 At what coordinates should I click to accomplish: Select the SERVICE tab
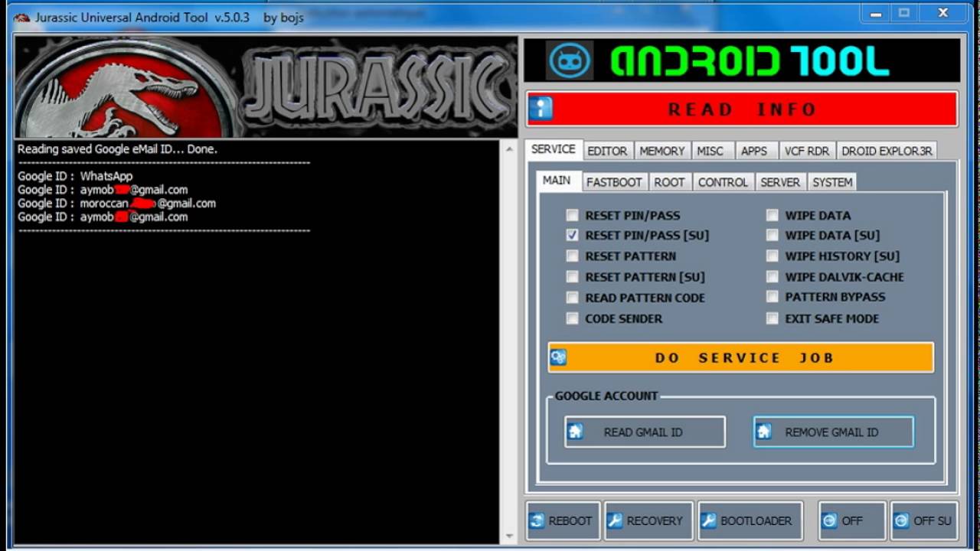[554, 149]
